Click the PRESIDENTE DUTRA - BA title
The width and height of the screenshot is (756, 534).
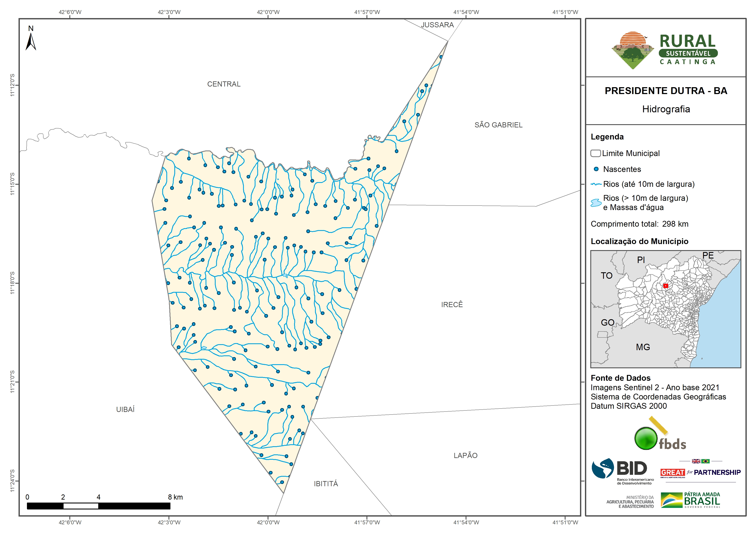pyautogui.click(x=666, y=91)
